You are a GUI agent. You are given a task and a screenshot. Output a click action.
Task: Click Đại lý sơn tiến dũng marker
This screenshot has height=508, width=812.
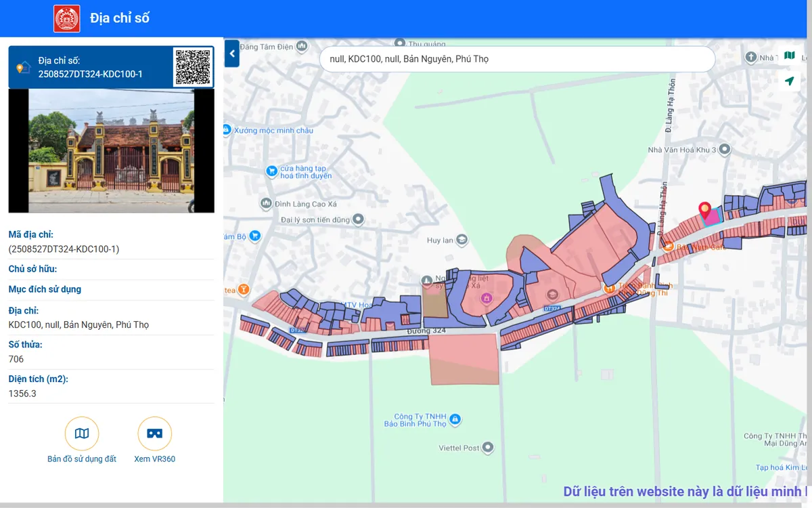(358, 219)
